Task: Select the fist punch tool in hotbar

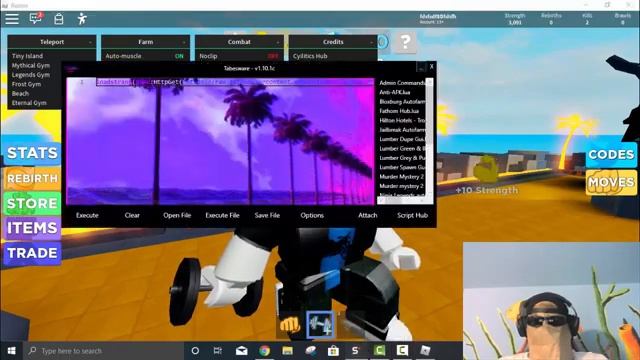Action: pos(290,325)
